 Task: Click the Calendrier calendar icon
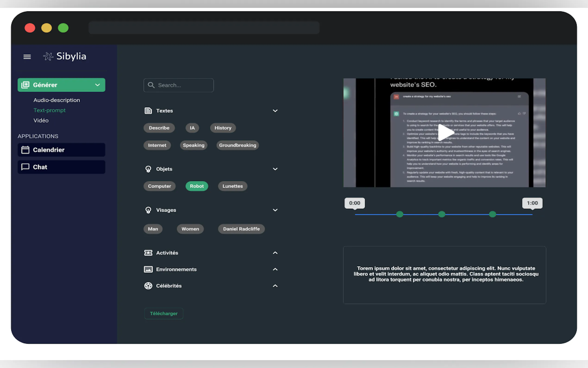click(x=25, y=150)
